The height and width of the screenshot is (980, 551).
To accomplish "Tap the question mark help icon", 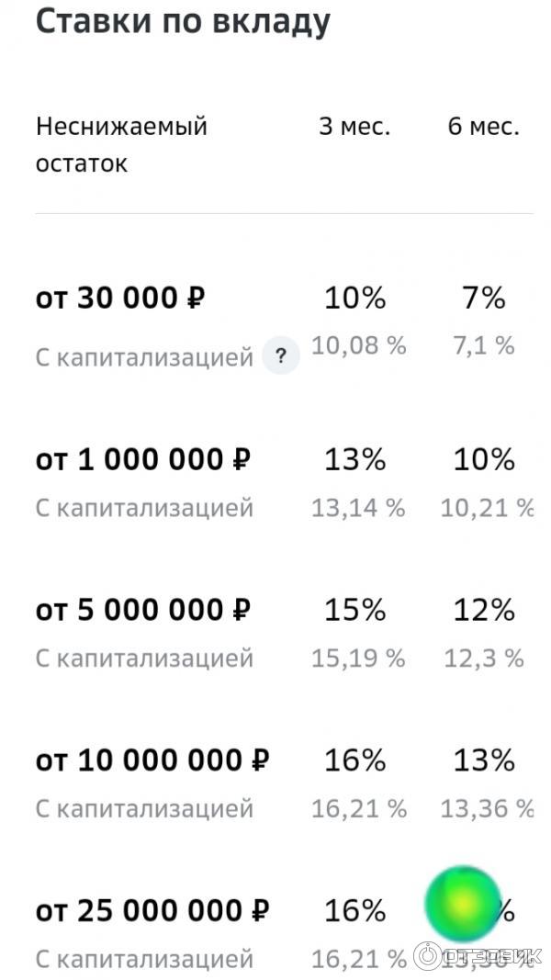I will pos(281,355).
